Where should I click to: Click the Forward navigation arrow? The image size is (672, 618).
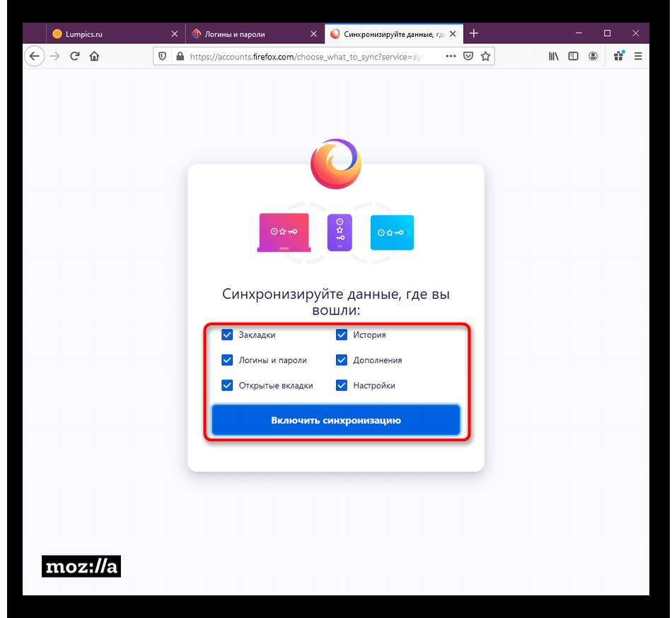(54, 56)
